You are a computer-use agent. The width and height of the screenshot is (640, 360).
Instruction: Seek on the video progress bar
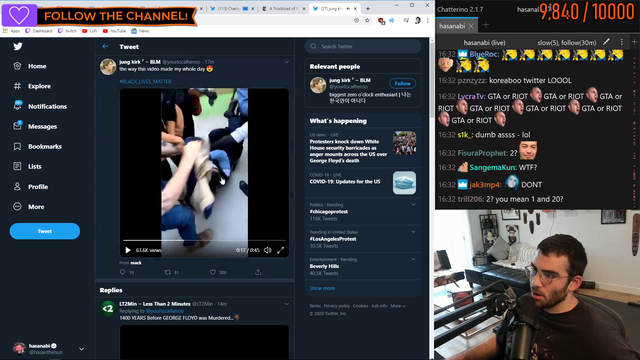(x=204, y=240)
